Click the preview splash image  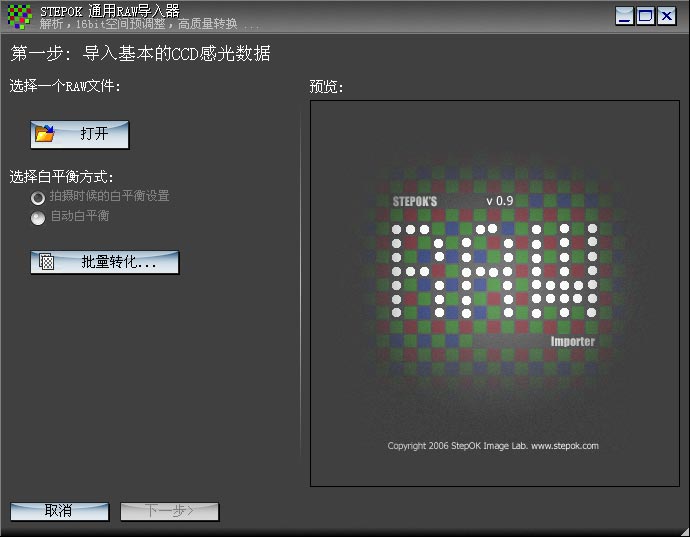[x=495, y=294]
